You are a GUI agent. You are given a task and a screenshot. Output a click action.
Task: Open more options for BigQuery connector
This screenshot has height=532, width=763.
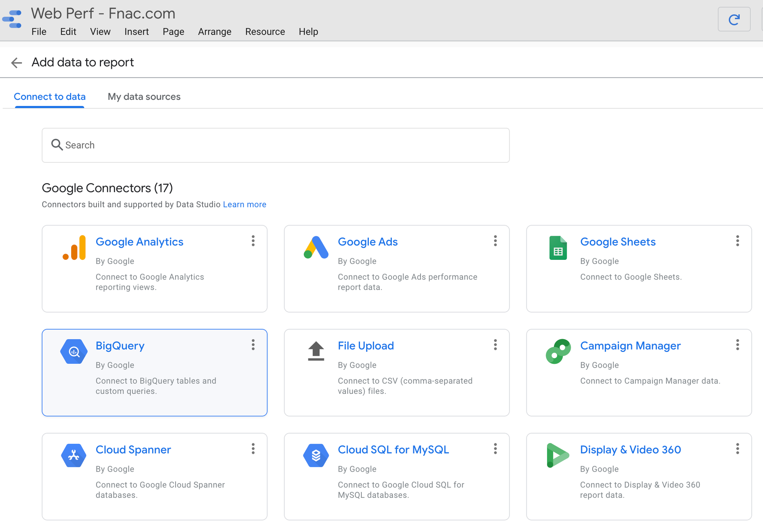[253, 345]
